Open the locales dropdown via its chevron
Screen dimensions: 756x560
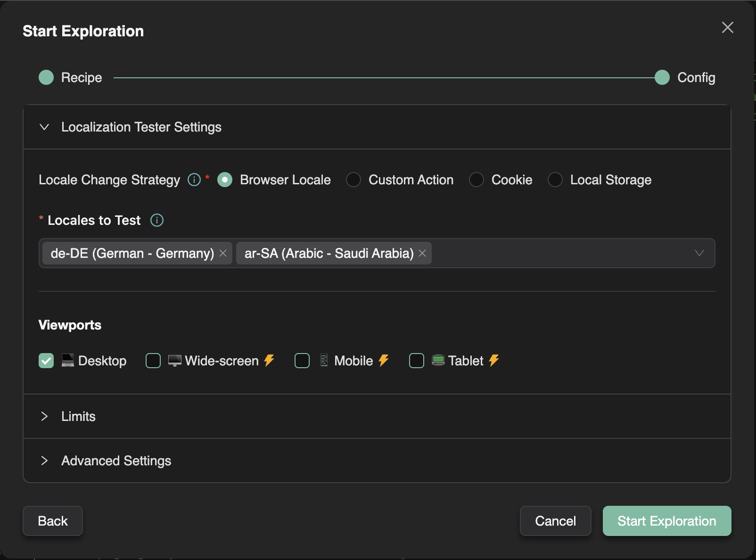click(x=699, y=253)
